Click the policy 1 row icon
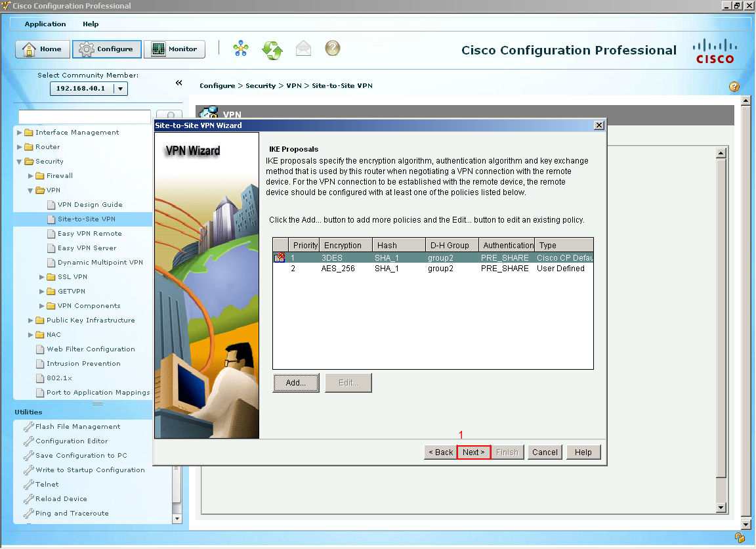 pyautogui.click(x=280, y=257)
